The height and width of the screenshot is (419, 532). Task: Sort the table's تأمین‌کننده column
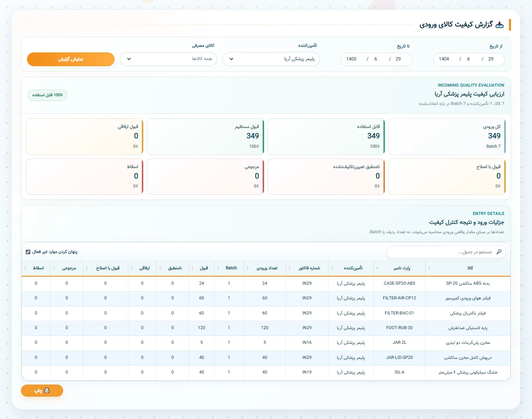[x=351, y=268]
